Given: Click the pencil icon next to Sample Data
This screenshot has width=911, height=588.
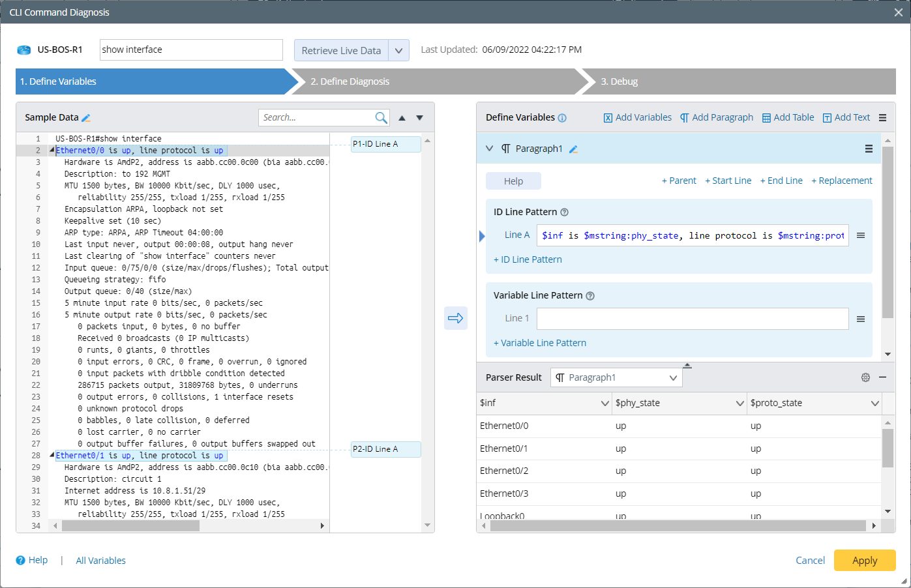Looking at the screenshot, I should 86,118.
